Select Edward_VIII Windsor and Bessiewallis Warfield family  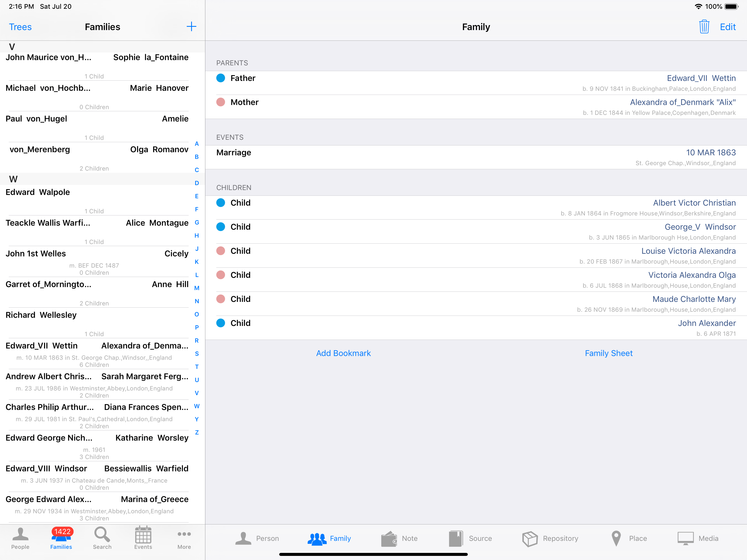click(x=97, y=477)
